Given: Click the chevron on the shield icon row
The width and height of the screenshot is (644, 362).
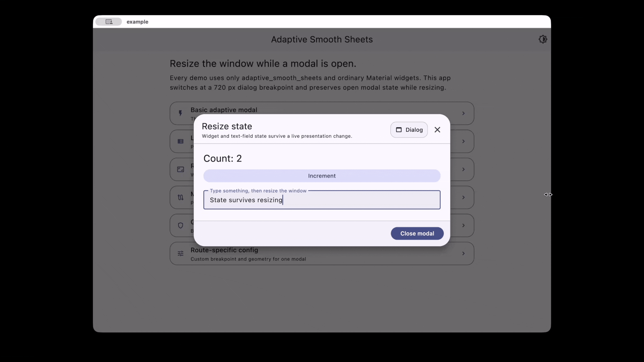Looking at the screenshot, I should tap(463, 226).
